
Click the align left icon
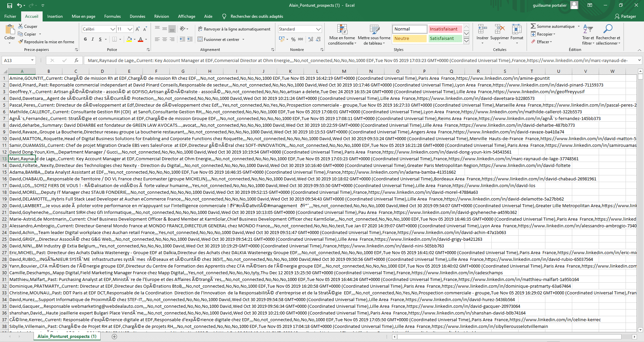157,39
